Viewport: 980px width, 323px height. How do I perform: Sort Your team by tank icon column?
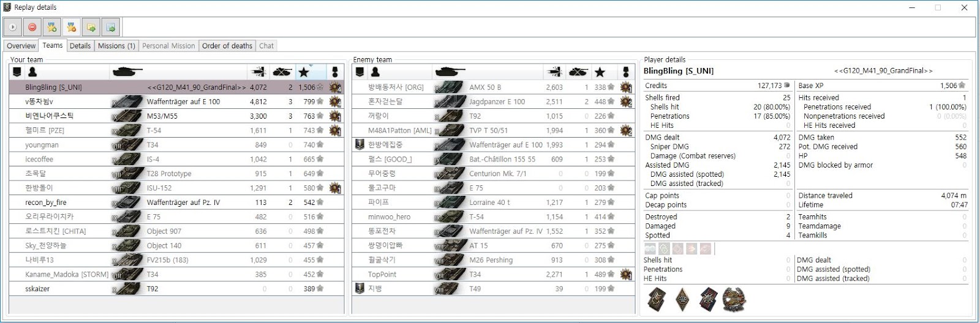(x=127, y=72)
